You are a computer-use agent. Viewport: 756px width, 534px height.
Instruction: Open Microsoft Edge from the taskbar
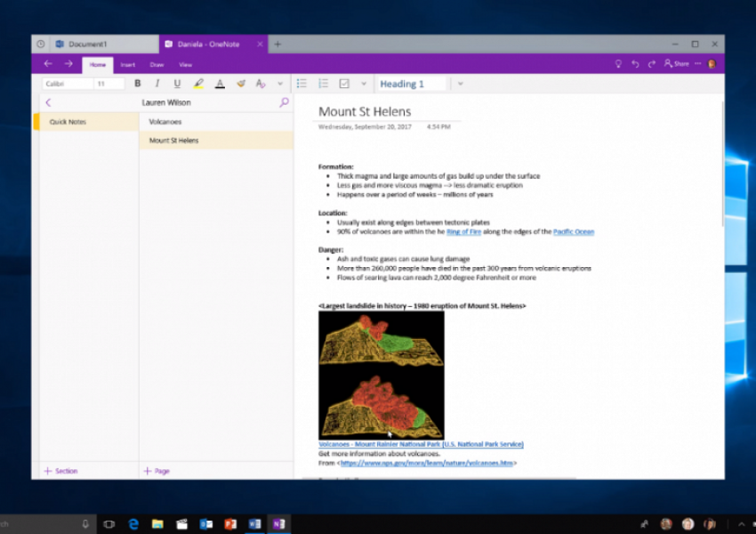[133, 524]
